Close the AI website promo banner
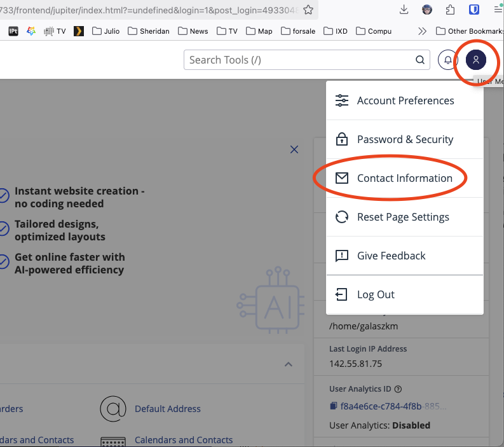This screenshot has height=447, width=504. click(294, 149)
